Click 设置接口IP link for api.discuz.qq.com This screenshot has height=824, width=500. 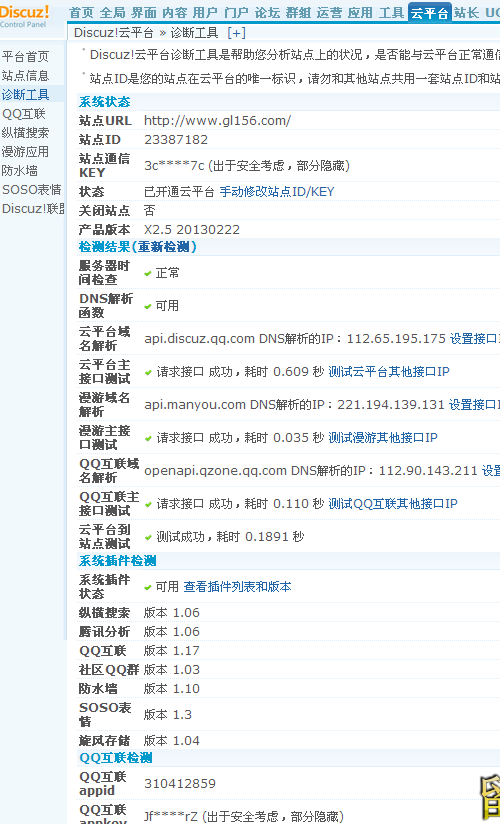click(474, 338)
